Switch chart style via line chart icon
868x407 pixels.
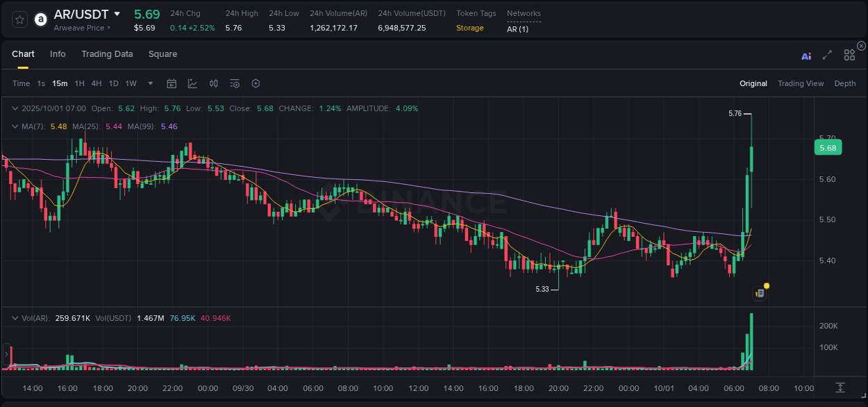point(192,83)
